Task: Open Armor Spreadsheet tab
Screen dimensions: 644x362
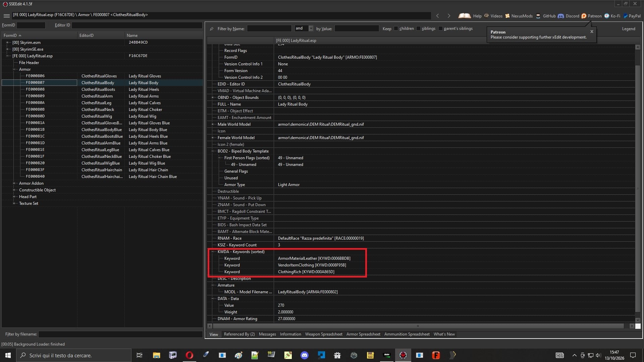Action: pos(363,334)
